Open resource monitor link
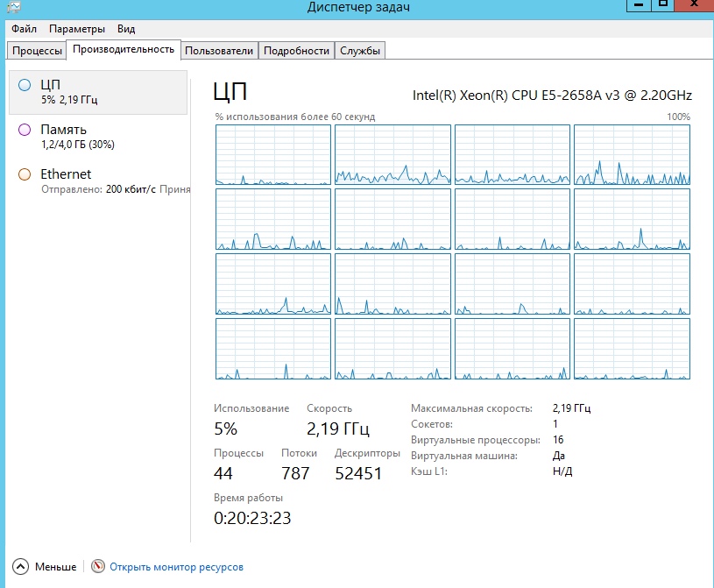 point(177,567)
